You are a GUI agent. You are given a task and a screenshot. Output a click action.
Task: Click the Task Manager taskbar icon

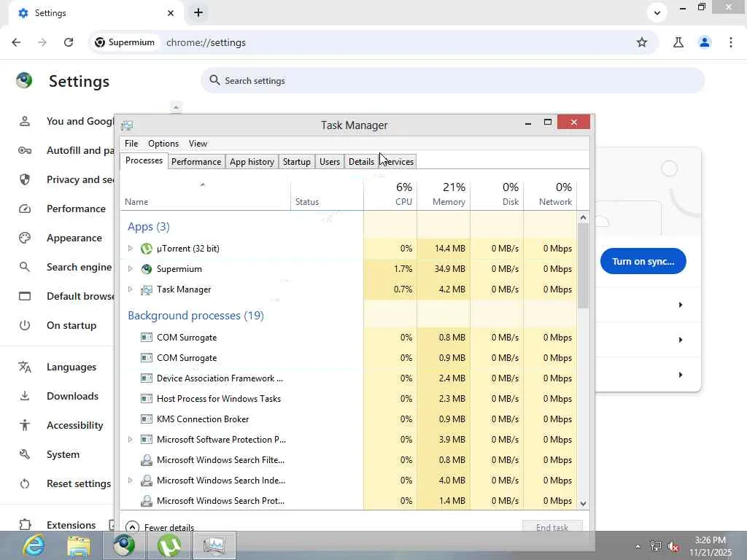pyautogui.click(x=214, y=545)
